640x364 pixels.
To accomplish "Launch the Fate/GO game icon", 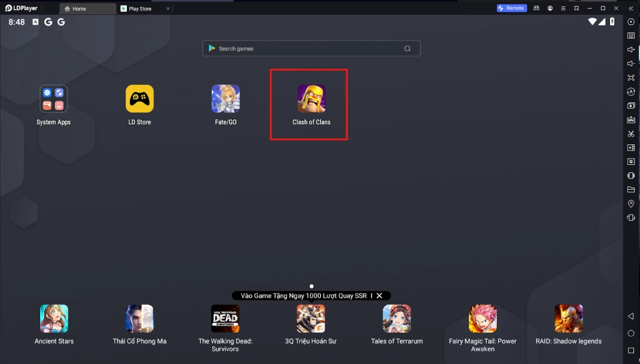I will [225, 99].
